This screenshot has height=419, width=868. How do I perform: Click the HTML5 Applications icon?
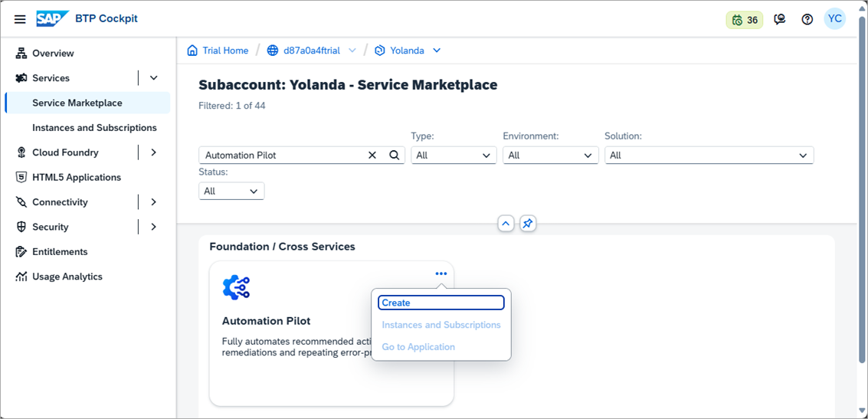[21, 177]
